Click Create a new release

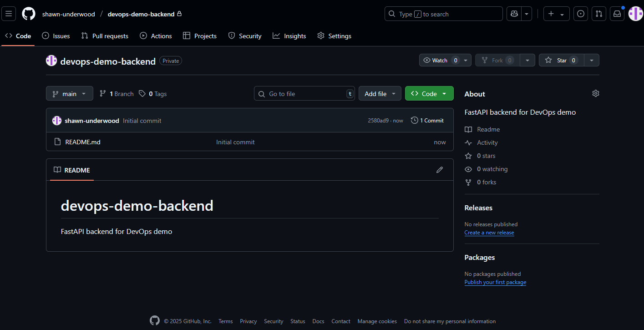point(489,233)
